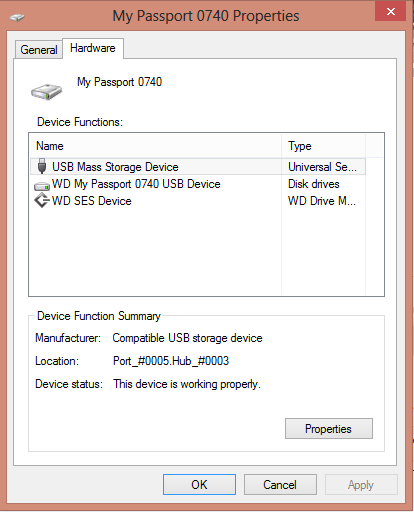The image size is (414, 512).
Task: Select the USB Mass Storage Device row
Action: point(198,167)
